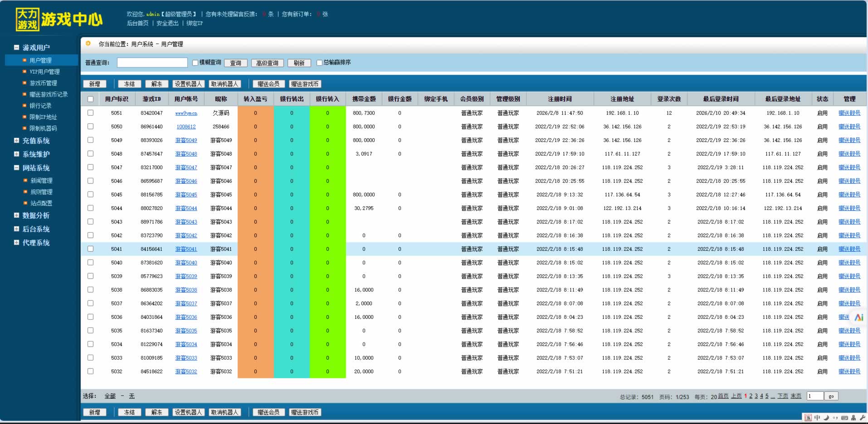The height and width of the screenshot is (424, 868).
Task: Click the floating Ai assistant icon
Action: pyautogui.click(x=858, y=317)
